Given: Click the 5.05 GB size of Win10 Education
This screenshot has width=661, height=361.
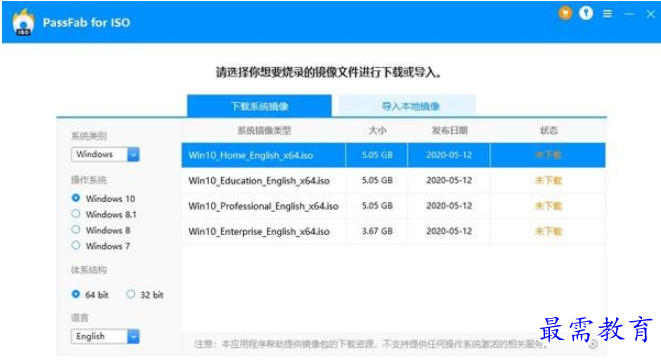Looking at the screenshot, I should (x=377, y=180).
